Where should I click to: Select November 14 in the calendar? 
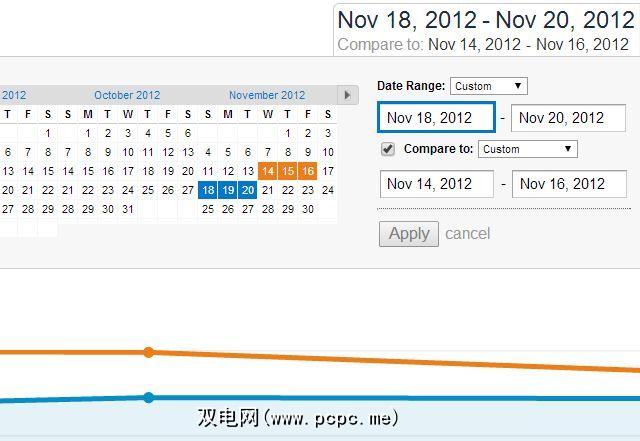pyautogui.click(x=267, y=171)
